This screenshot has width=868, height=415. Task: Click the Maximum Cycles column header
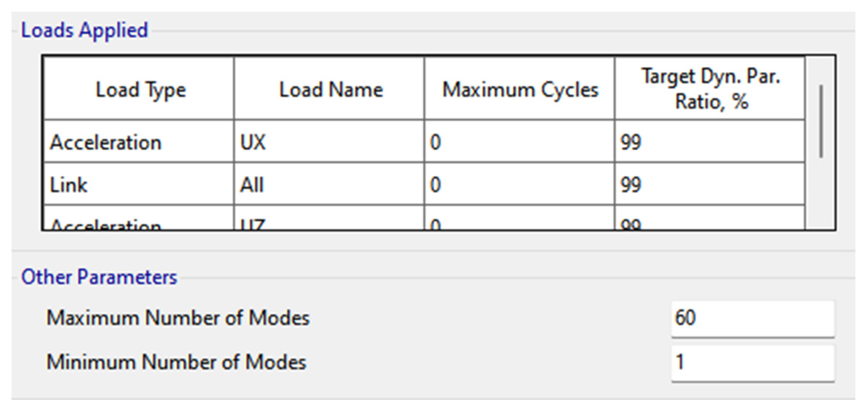tap(519, 88)
